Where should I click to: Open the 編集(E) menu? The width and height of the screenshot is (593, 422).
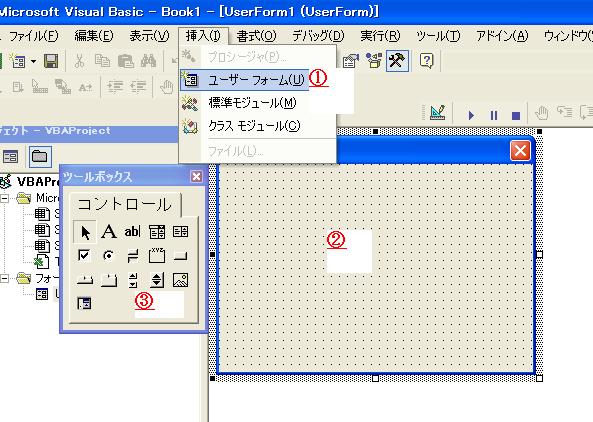click(x=94, y=36)
